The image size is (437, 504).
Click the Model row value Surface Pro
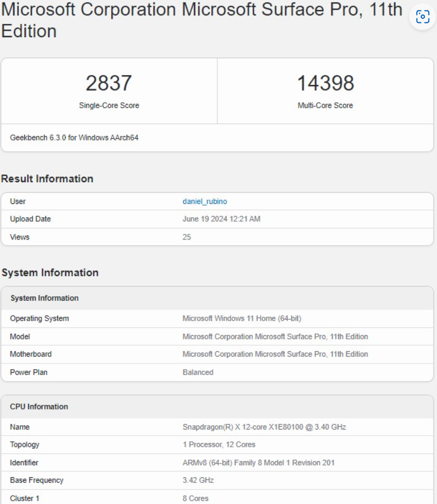click(x=275, y=337)
